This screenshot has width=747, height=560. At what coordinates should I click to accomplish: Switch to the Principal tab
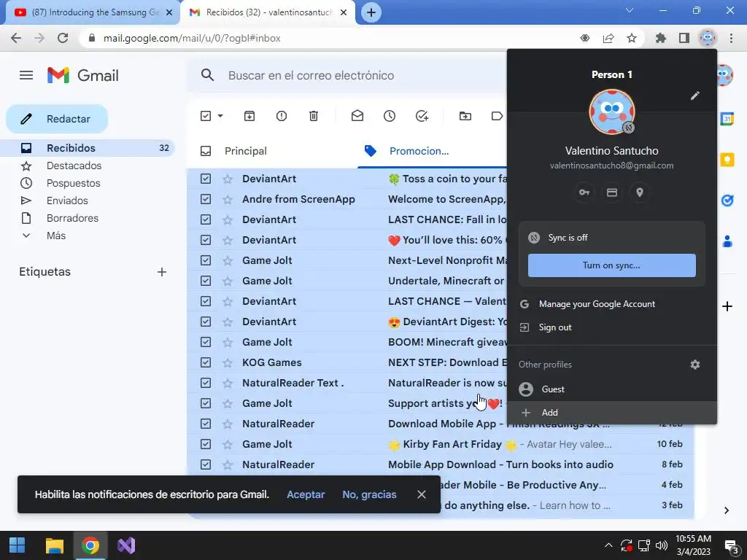pos(271,151)
